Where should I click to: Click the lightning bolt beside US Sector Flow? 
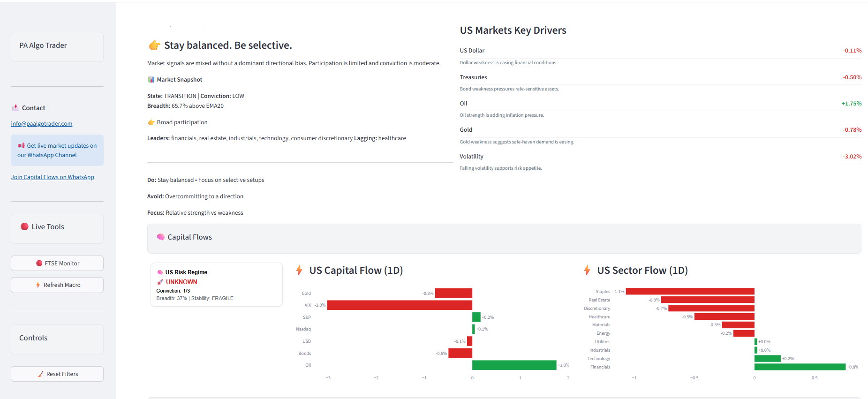587,270
